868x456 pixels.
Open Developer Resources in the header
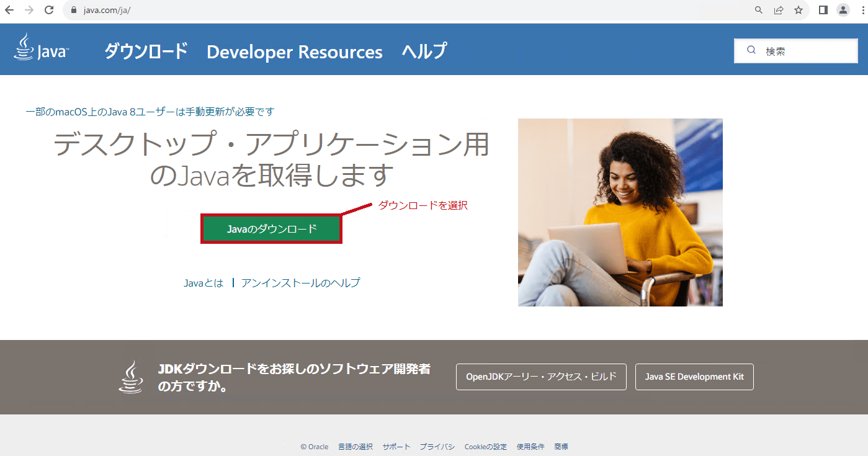coord(294,52)
